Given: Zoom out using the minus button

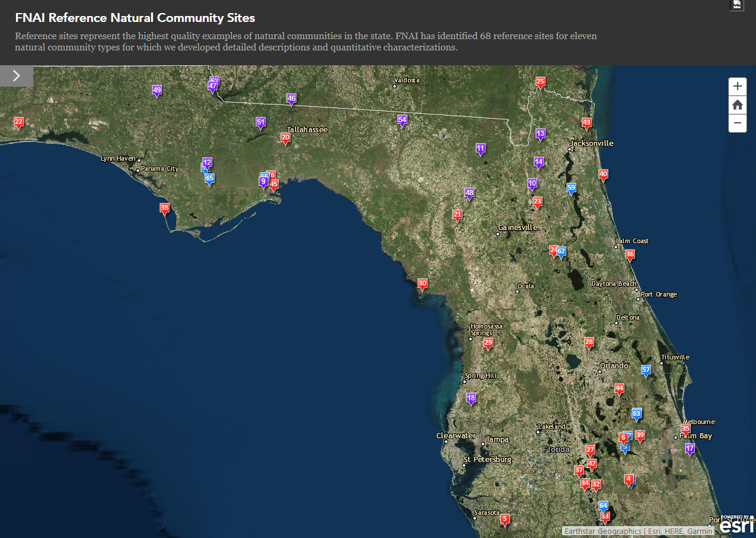Looking at the screenshot, I should 737,123.
